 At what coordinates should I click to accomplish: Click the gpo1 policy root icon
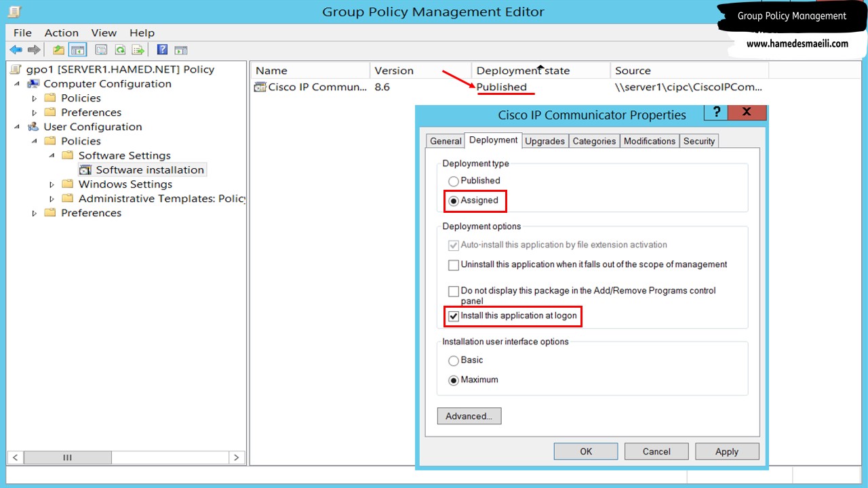[x=17, y=69]
